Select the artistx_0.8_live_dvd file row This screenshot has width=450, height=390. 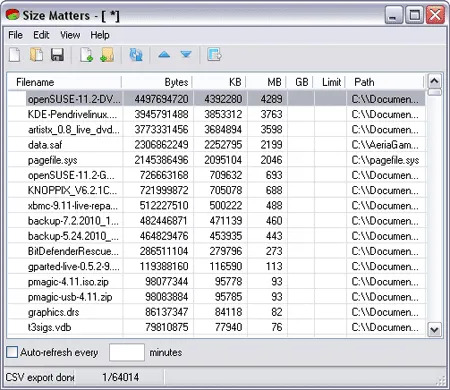[216, 129]
